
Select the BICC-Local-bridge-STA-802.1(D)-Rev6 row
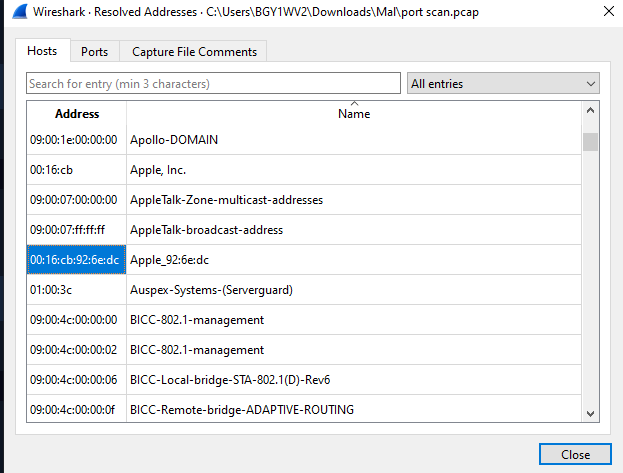tap(304, 380)
